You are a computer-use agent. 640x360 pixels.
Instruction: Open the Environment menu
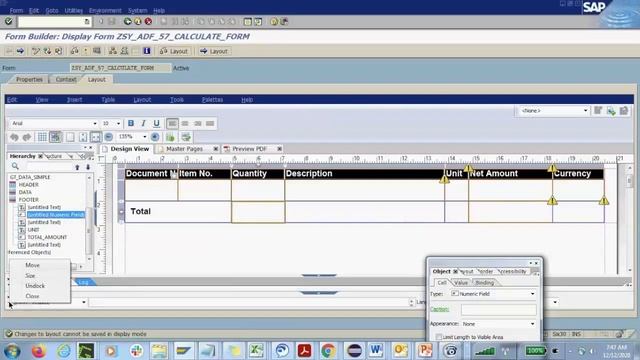[x=105, y=10]
